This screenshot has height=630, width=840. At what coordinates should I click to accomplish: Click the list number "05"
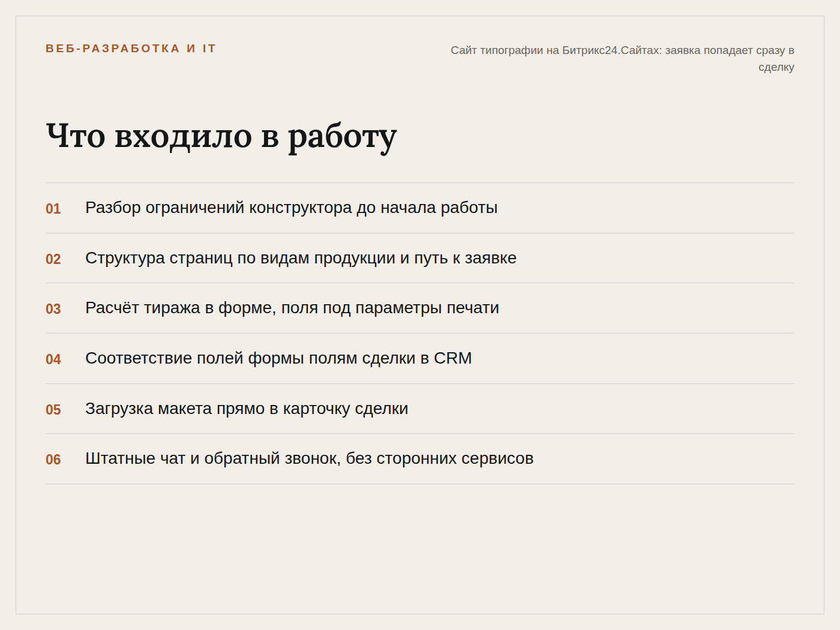(53, 410)
